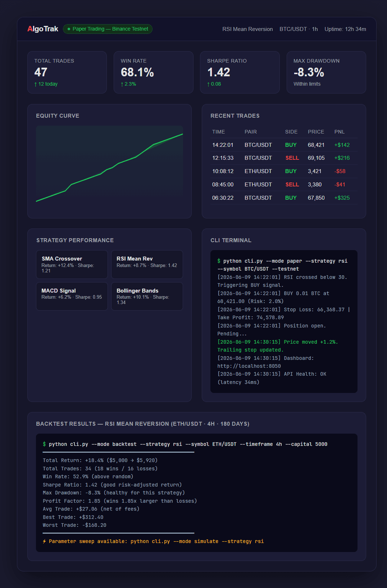Click the 3,421 price cell

315,171
